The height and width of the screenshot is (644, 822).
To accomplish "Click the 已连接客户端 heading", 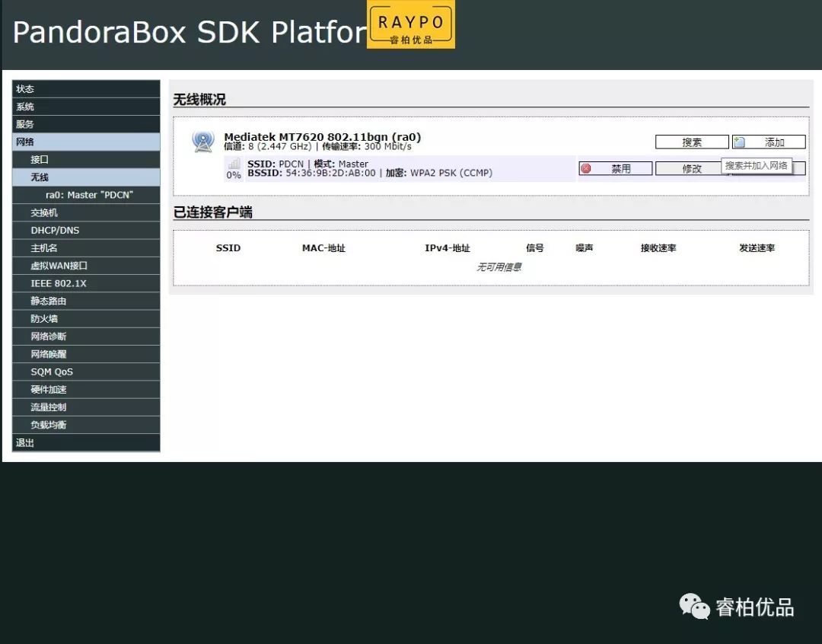I will point(213,212).
